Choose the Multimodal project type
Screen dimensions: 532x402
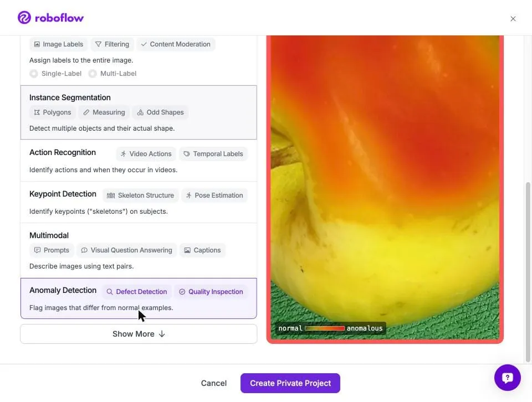(139, 250)
